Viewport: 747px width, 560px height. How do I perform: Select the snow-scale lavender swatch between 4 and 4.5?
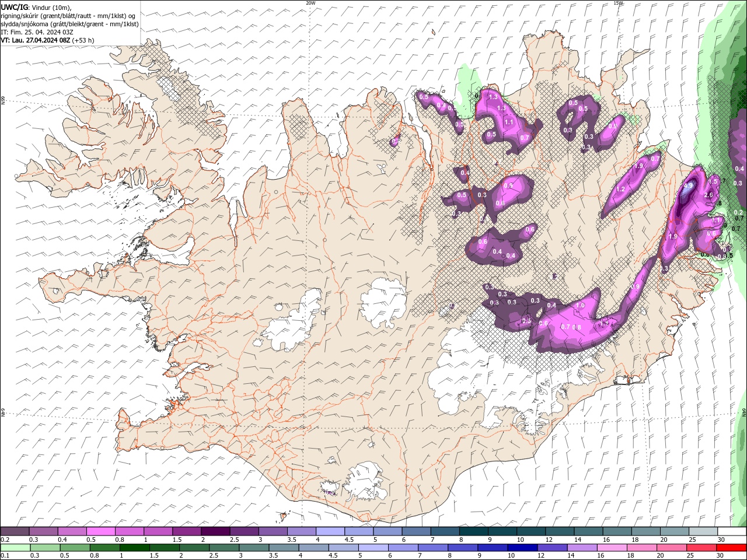point(330,531)
